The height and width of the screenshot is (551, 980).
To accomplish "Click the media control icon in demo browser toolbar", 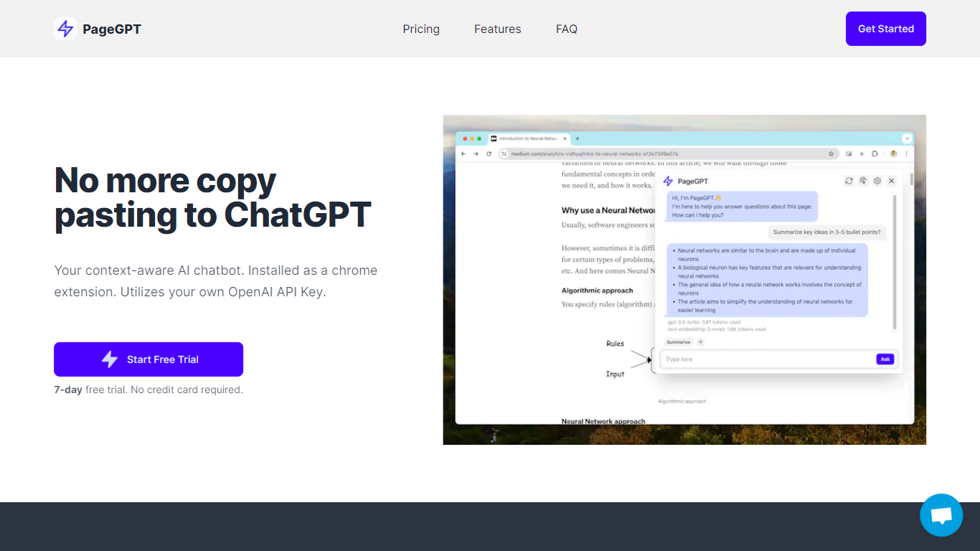I will [x=849, y=154].
